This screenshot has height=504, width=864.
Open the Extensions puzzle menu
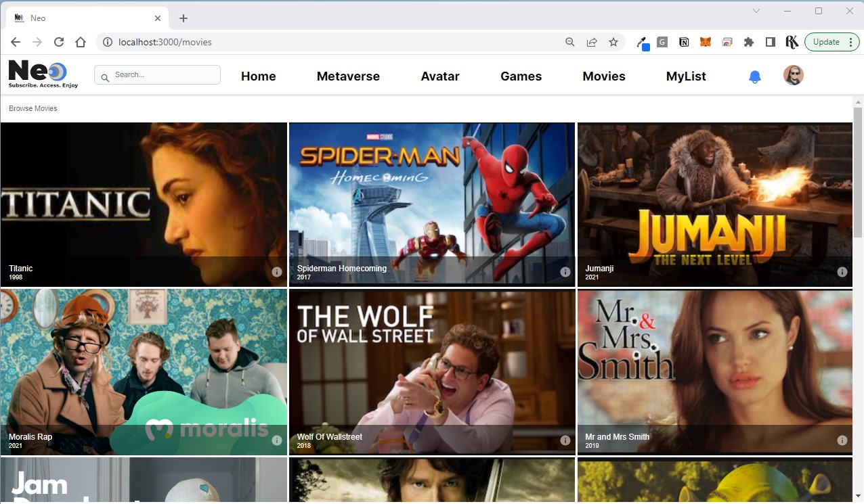click(x=749, y=42)
